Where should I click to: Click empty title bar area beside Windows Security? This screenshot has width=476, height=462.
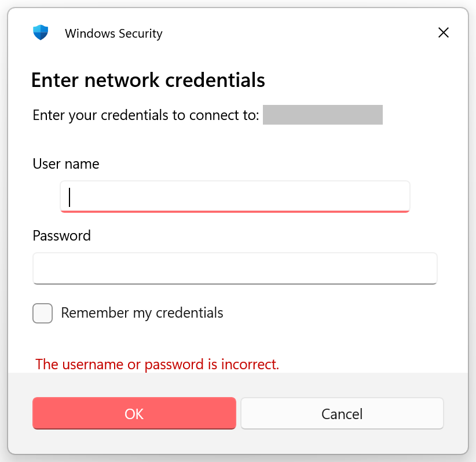pyautogui.click(x=290, y=32)
